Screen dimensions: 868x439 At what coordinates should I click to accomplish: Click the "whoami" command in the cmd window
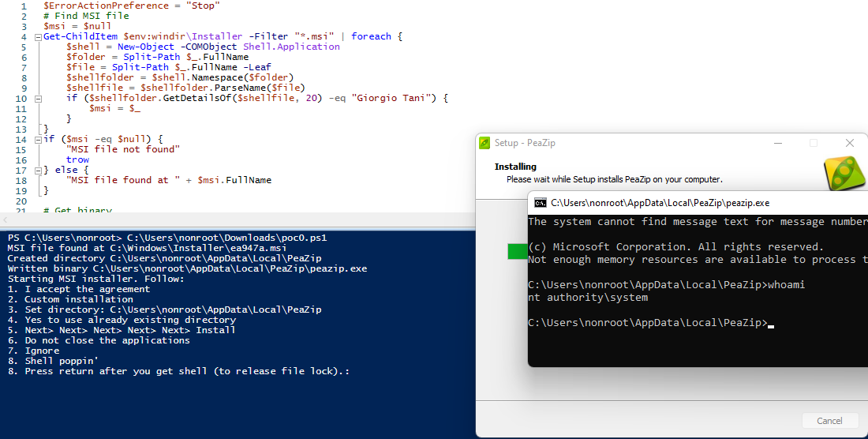(787, 284)
